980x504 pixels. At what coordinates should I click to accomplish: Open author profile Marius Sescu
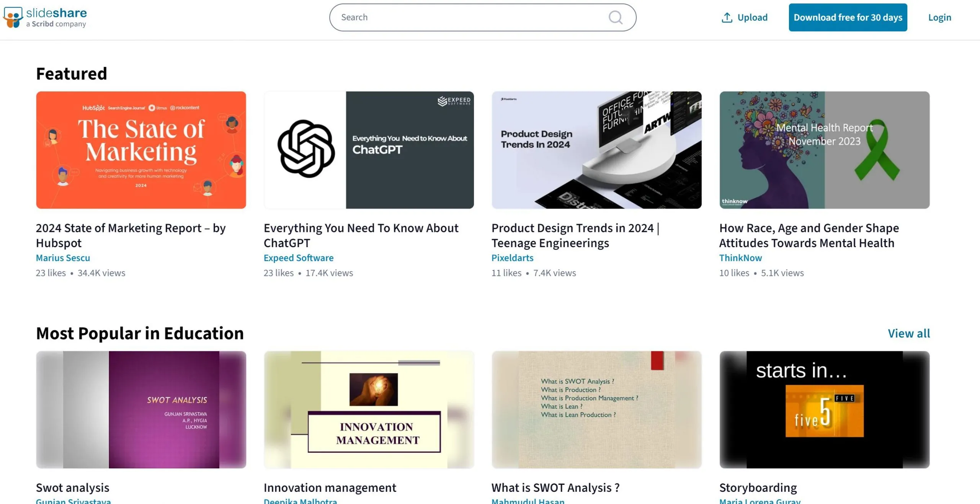(62, 258)
